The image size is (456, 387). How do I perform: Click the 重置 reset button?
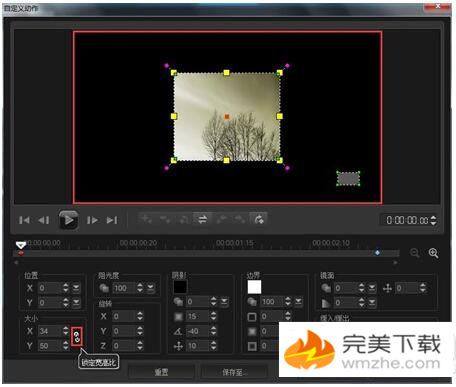coord(161,372)
